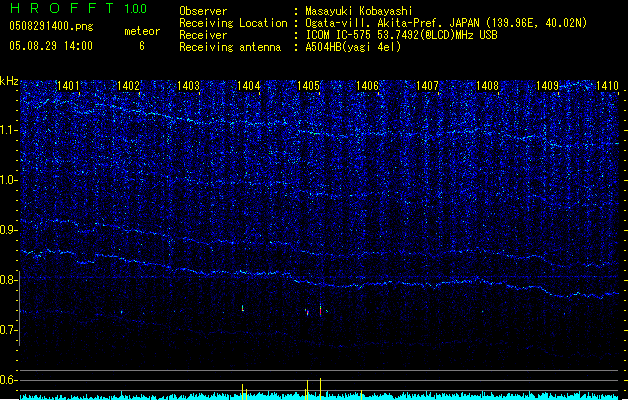Click the HROFFT title text
This screenshot has height=400, width=629.
pos(59,8)
